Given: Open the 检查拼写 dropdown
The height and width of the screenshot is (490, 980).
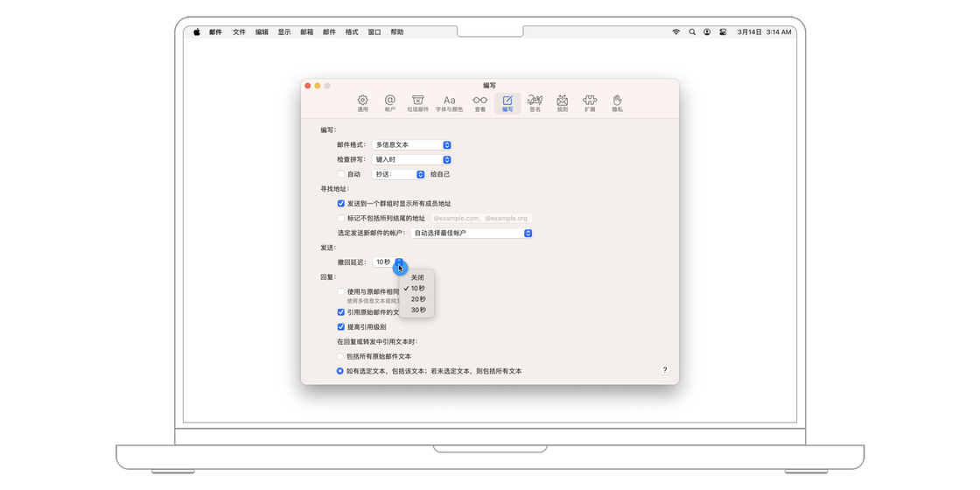Looking at the screenshot, I should pos(412,160).
